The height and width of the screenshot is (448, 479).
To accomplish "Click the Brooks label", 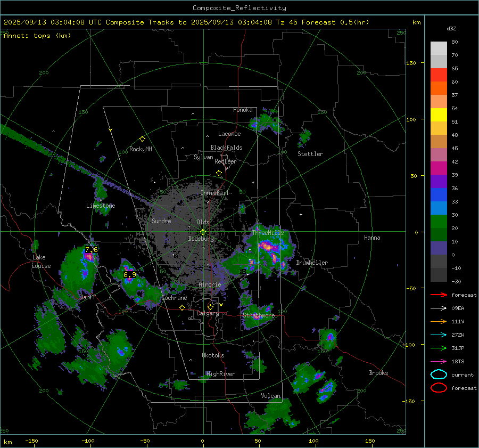I will 378,373.
